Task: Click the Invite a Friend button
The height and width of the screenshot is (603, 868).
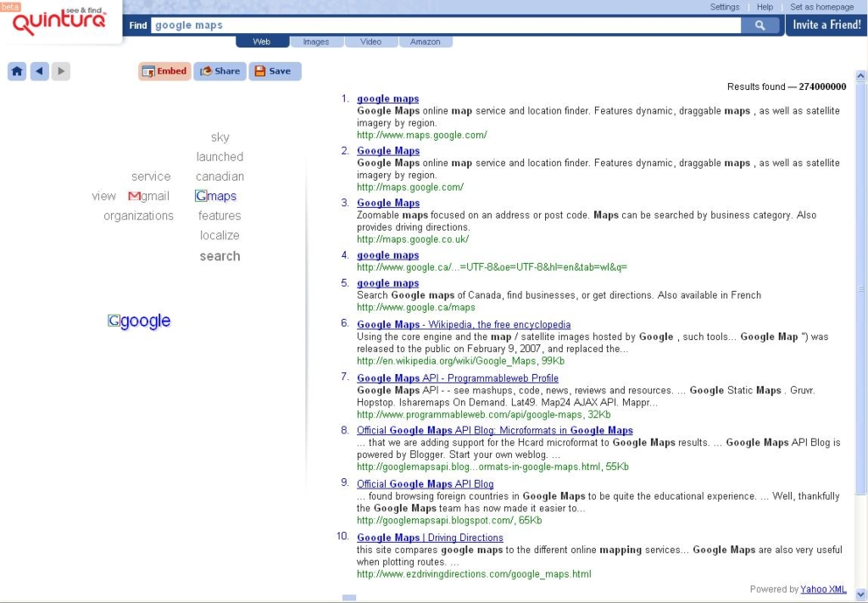Action: tap(826, 25)
